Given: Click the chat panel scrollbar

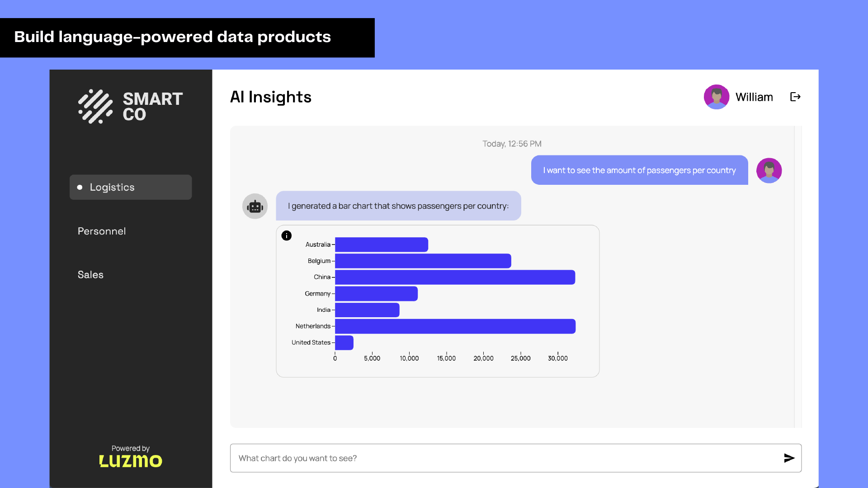Looking at the screenshot, I should 798,277.
